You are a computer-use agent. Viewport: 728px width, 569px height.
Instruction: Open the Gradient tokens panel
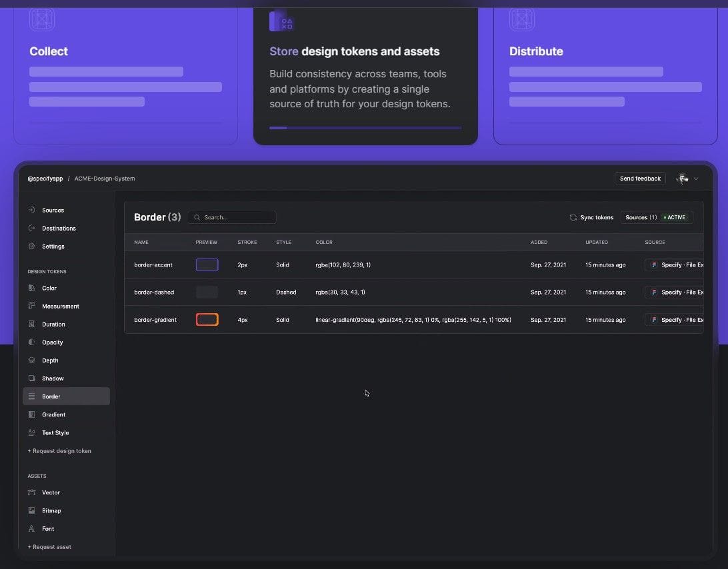pyautogui.click(x=31, y=414)
